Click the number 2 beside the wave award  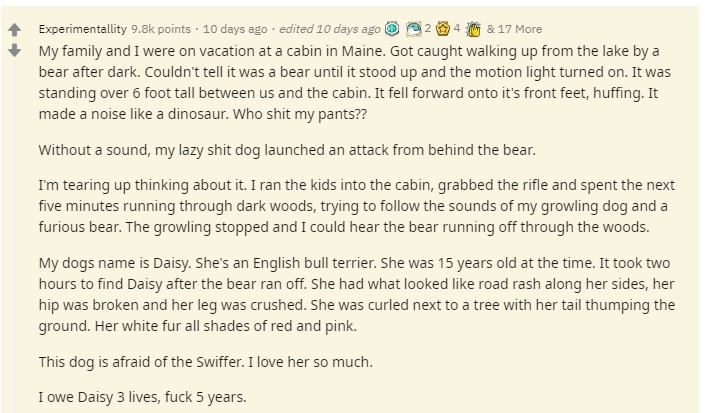click(x=428, y=29)
